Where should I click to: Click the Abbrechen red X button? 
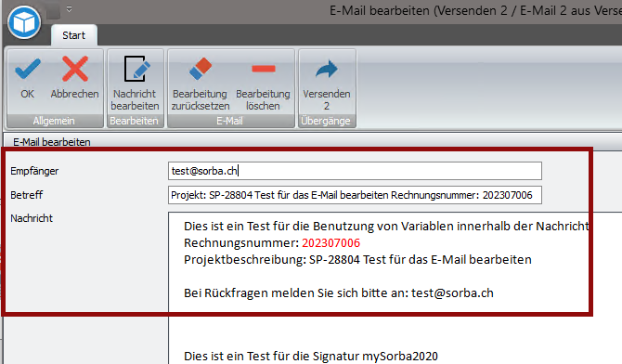coord(74,78)
